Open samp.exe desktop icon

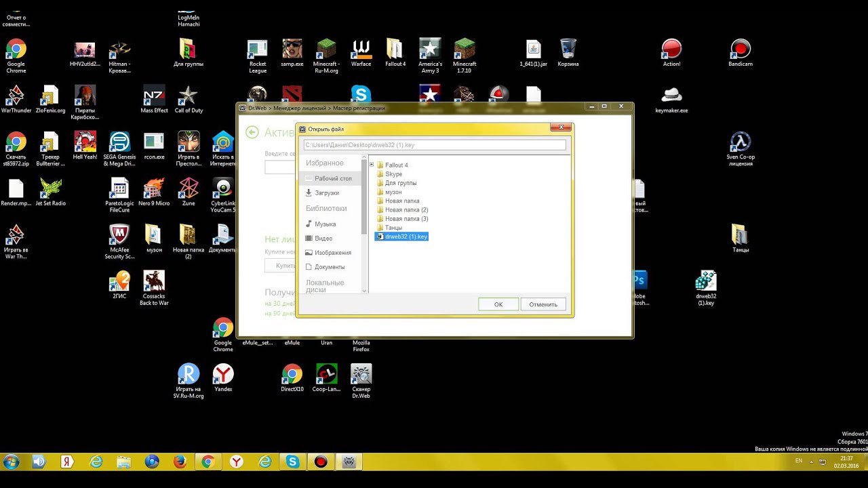(292, 54)
